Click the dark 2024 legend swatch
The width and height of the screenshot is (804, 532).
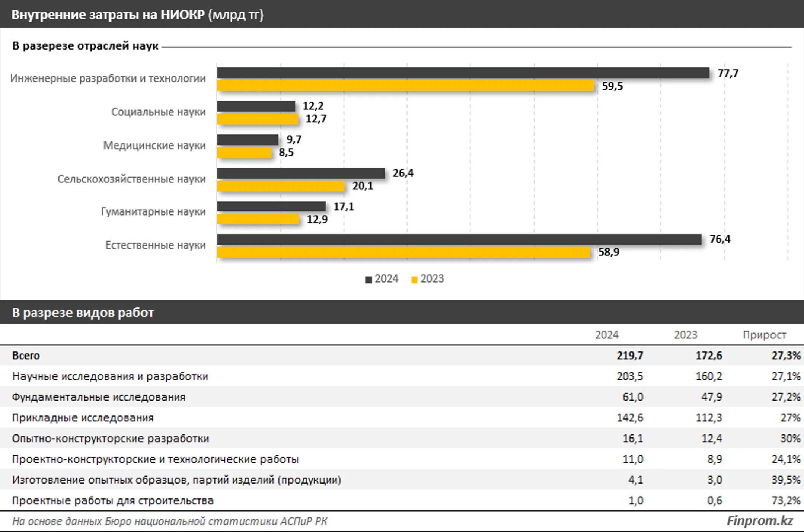[x=368, y=280]
